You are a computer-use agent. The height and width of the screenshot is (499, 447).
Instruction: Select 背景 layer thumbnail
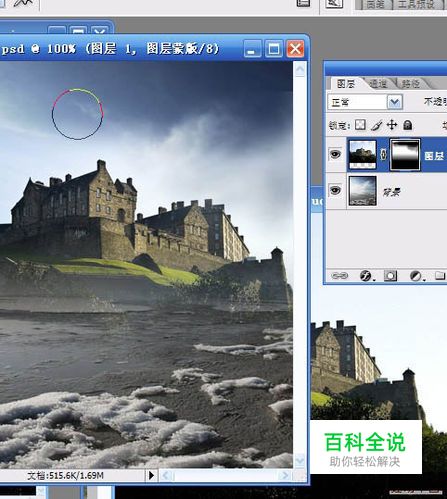click(362, 191)
